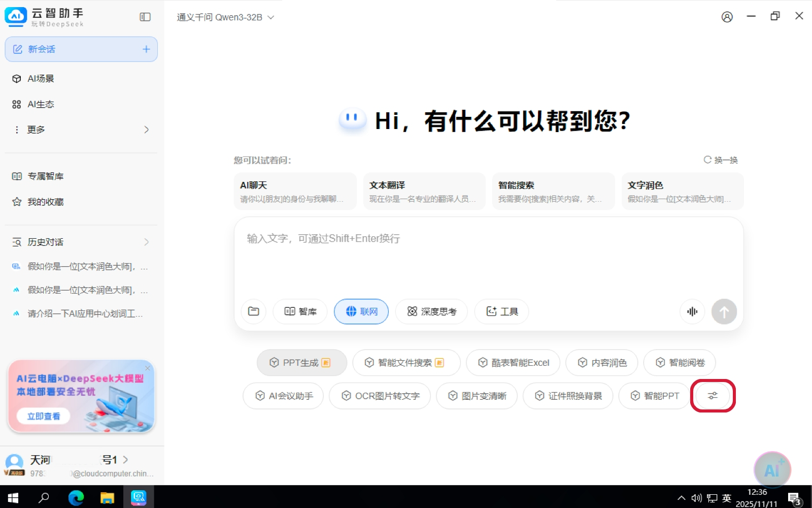Show hidden system tray icons
The width and height of the screenshot is (812, 508).
[x=681, y=498]
